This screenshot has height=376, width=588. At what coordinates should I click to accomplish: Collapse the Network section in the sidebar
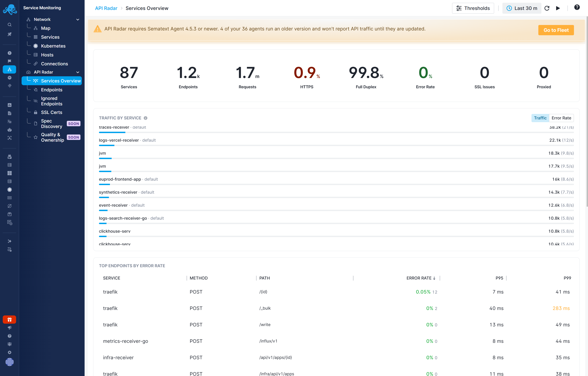tap(78, 19)
